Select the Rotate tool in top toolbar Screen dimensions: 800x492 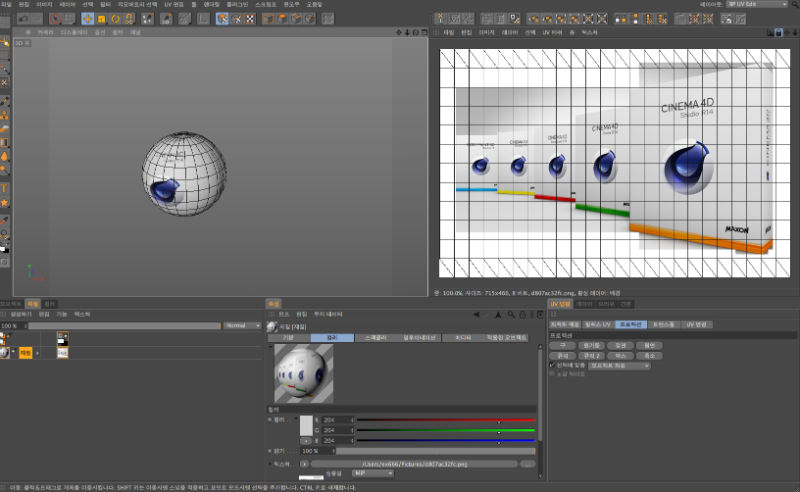coord(115,19)
